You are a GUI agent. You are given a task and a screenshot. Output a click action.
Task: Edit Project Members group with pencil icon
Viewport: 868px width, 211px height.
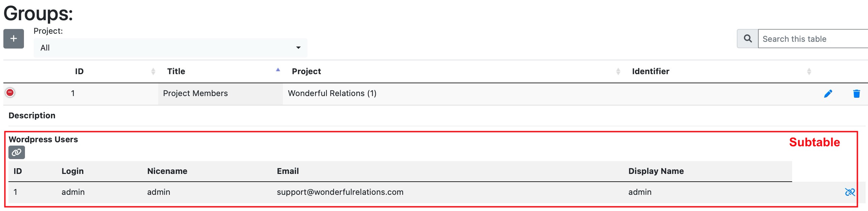coord(828,94)
